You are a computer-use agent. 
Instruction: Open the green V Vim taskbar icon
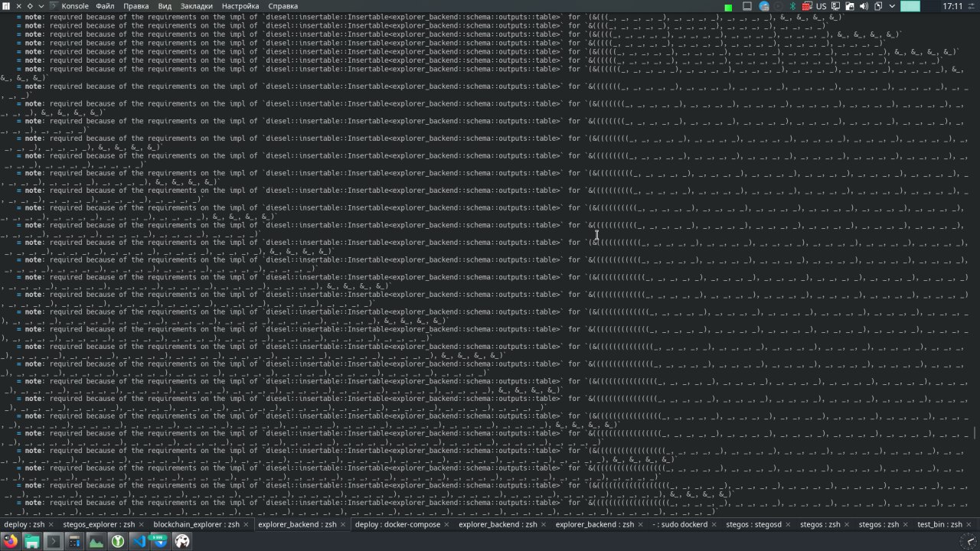118,541
